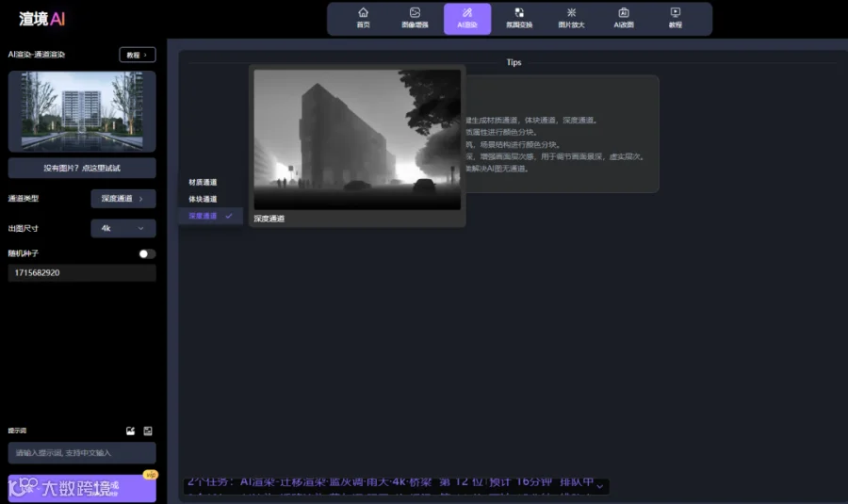Viewport: 848px width, 504px height.
Task: Click the queued task status text line
Action: click(390, 481)
